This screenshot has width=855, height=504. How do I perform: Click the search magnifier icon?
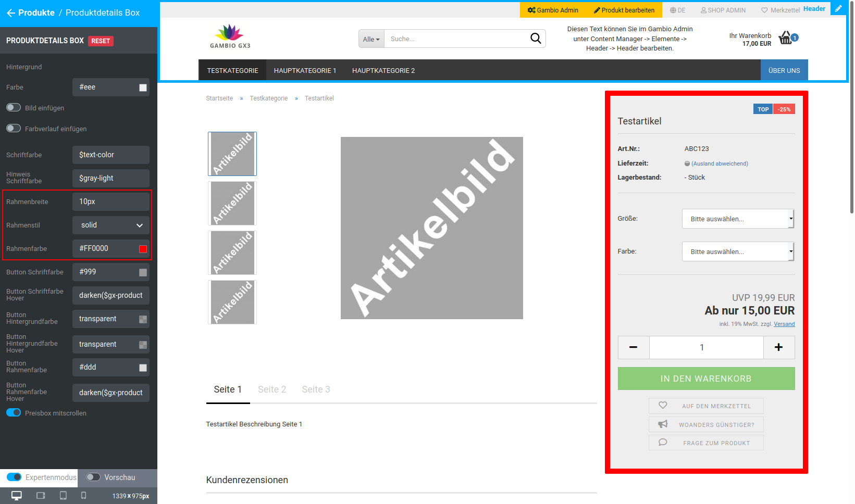coord(536,38)
